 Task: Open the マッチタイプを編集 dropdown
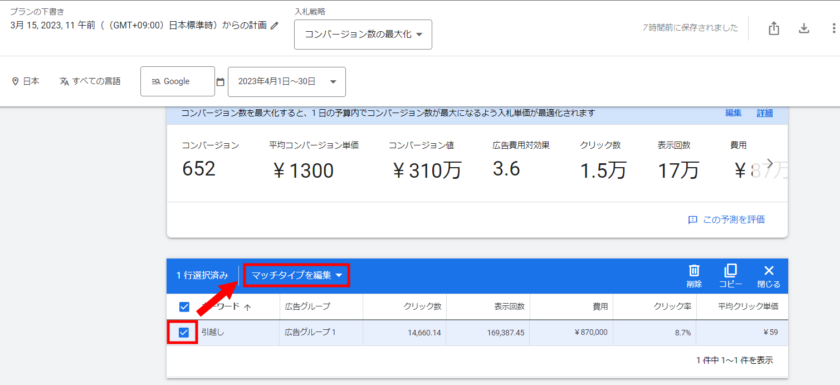[x=296, y=276]
